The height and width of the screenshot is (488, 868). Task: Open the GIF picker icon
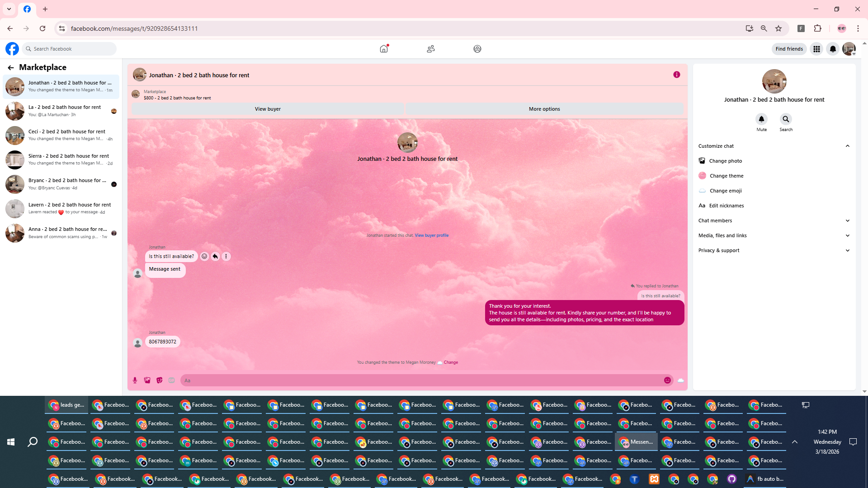point(171,380)
